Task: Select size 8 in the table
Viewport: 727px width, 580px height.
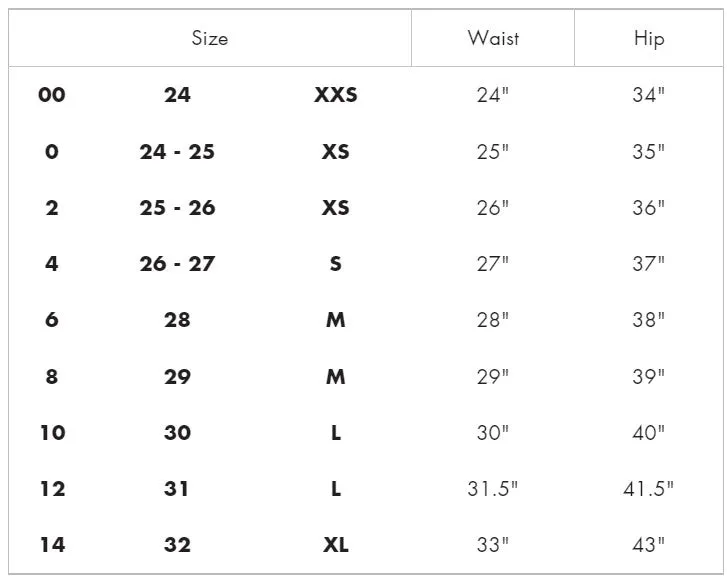Action: pos(51,376)
